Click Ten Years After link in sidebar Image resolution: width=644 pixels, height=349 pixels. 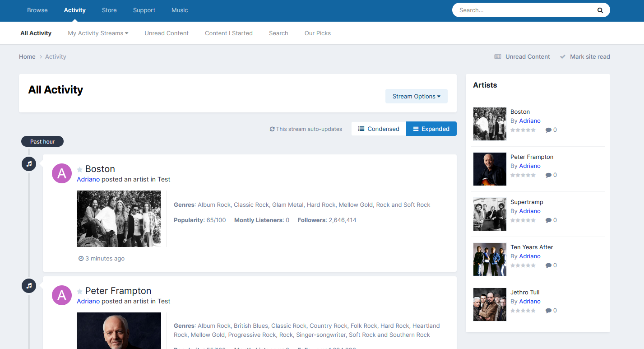pyautogui.click(x=532, y=247)
